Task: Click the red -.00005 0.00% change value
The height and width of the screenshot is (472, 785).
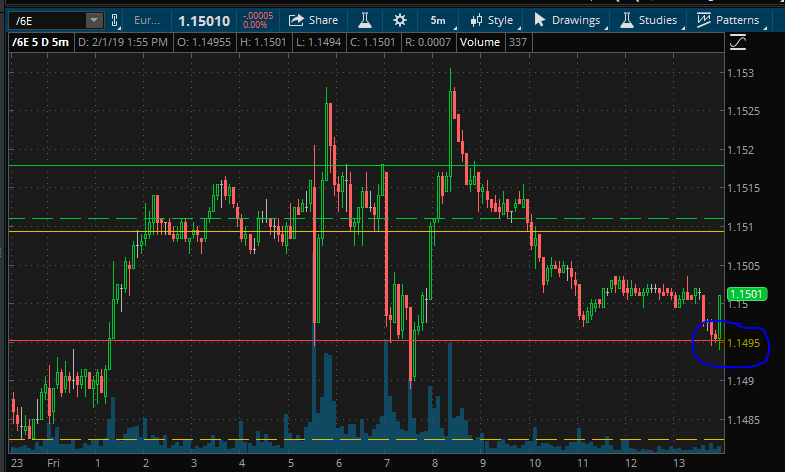Action: click(x=258, y=20)
